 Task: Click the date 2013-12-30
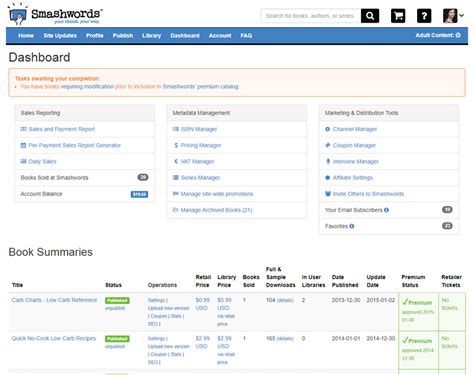click(x=346, y=300)
